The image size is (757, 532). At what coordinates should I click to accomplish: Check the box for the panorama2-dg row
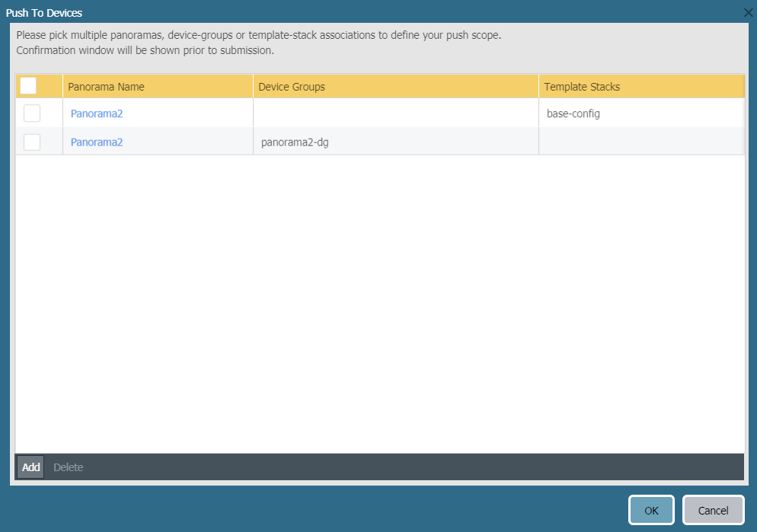point(32,142)
